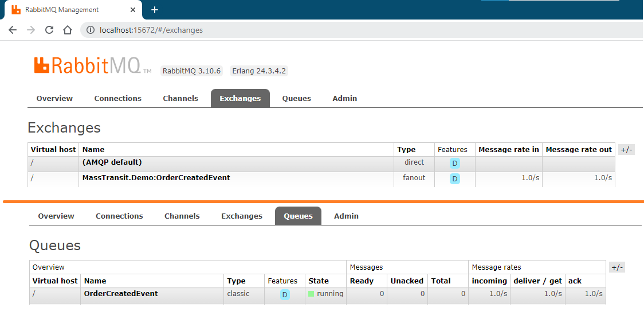The width and height of the screenshot is (644, 311).
Task: Expand queues table column options +/-
Action: tap(616, 267)
